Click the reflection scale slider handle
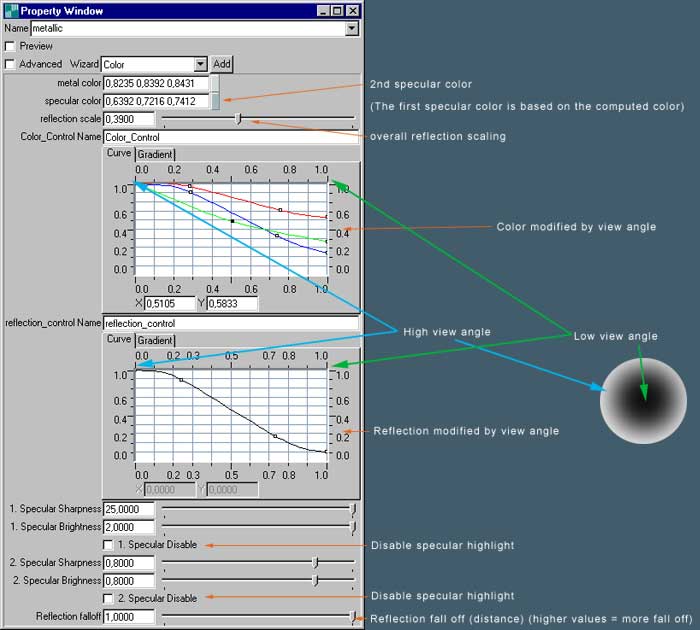The height and width of the screenshot is (630, 700). point(238,118)
